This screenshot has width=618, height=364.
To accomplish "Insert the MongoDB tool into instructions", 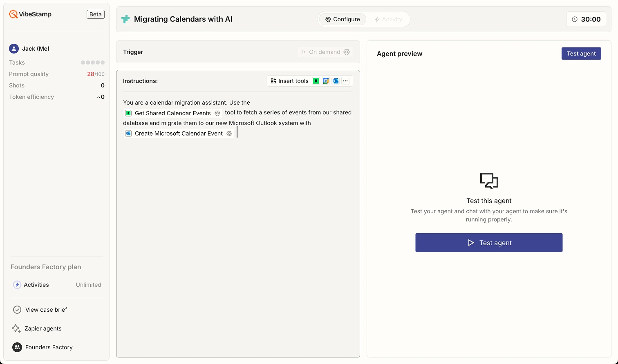I will 316,81.
